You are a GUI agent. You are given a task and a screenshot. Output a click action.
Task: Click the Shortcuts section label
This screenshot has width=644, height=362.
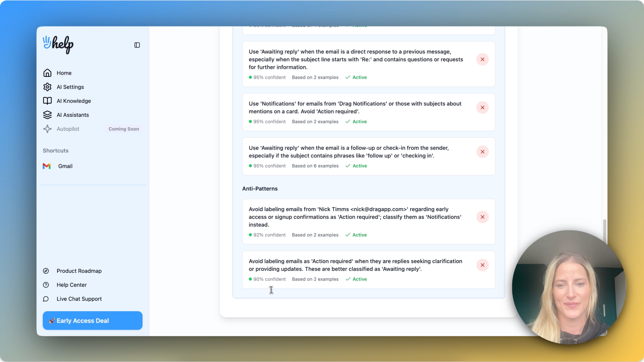coord(56,151)
